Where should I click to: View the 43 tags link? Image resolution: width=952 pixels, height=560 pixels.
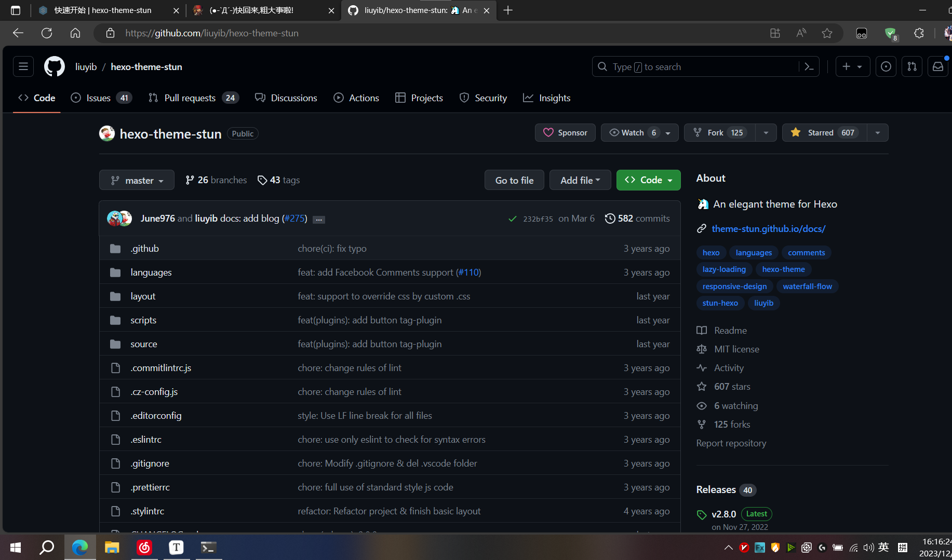(x=279, y=180)
